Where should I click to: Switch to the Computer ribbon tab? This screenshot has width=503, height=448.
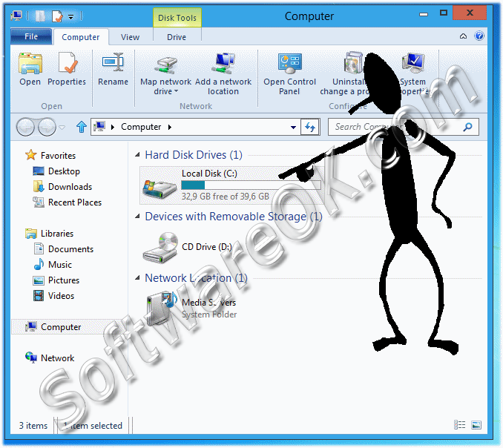click(81, 37)
